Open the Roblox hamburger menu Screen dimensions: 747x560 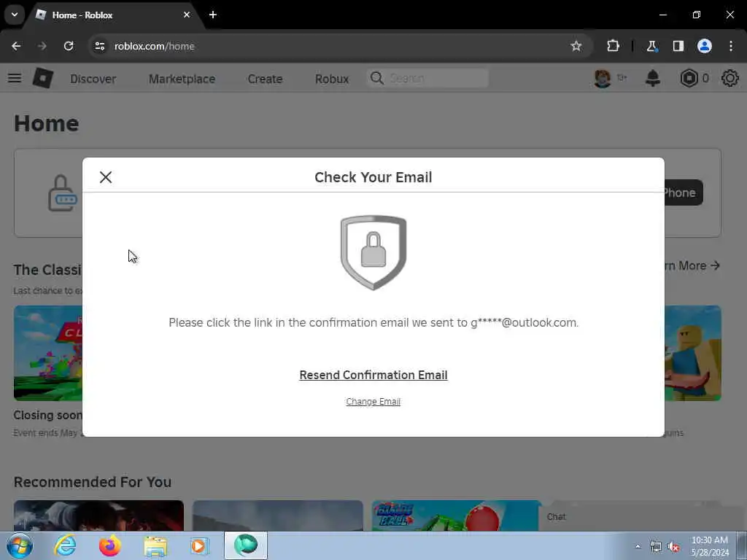click(15, 77)
